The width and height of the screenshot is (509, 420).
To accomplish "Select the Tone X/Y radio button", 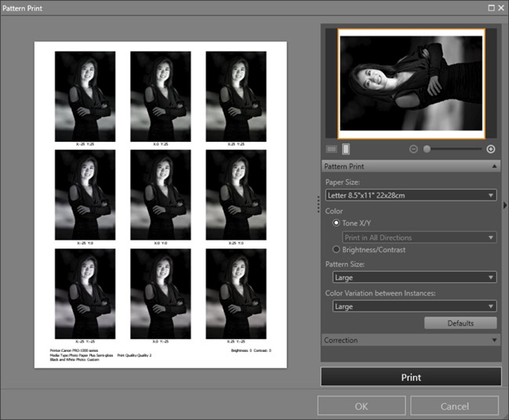I will point(336,223).
